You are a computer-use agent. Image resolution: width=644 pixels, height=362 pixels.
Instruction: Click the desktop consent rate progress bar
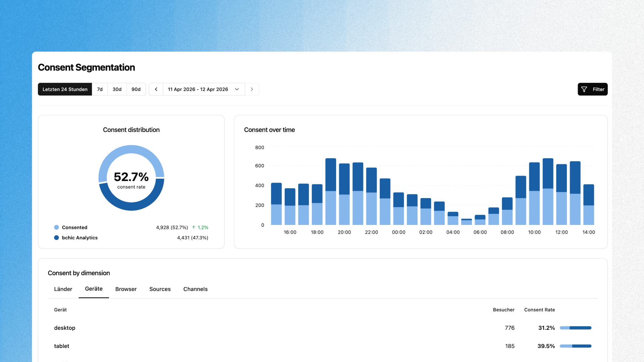point(576,328)
